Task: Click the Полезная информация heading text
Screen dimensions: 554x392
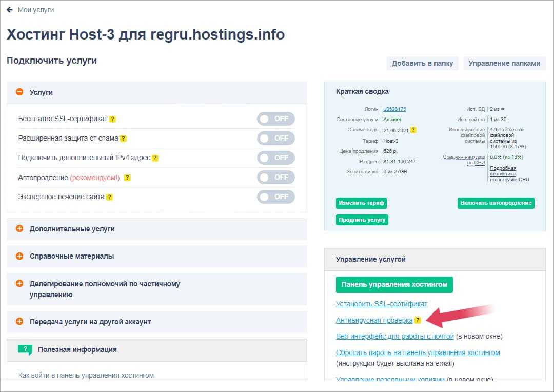Action: (x=77, y=349)
